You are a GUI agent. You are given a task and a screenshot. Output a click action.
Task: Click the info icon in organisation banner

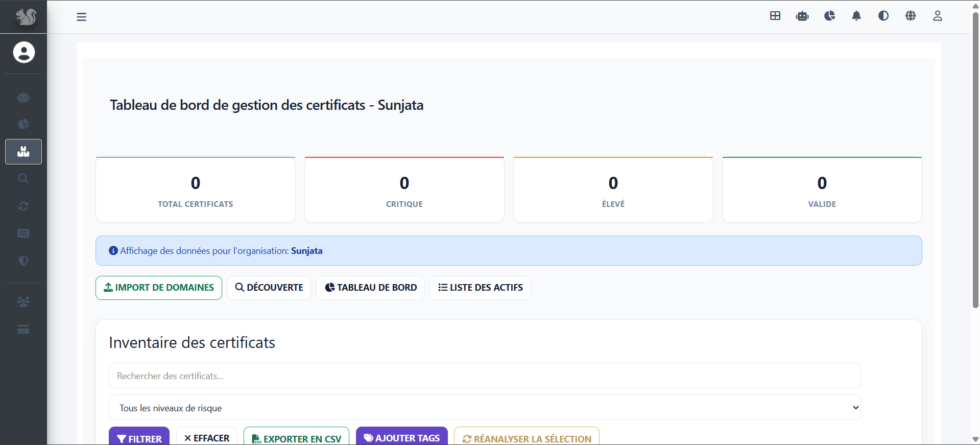(113, 251)
